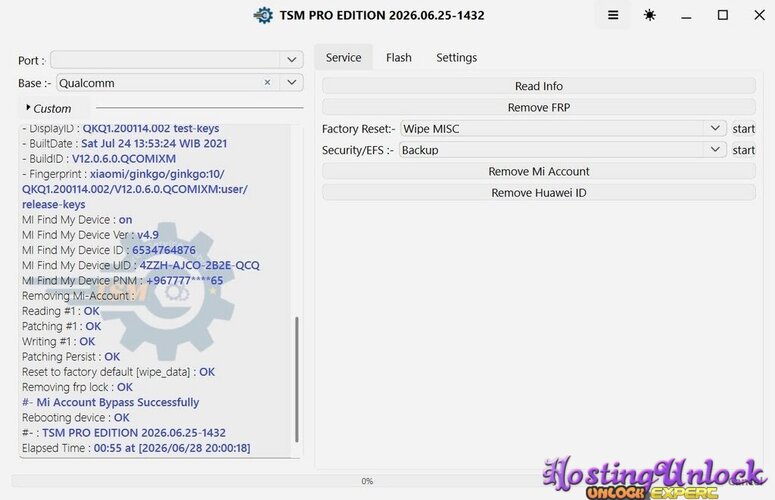Click the Read Info button
The image size is (775, 500).
point(539,86)
